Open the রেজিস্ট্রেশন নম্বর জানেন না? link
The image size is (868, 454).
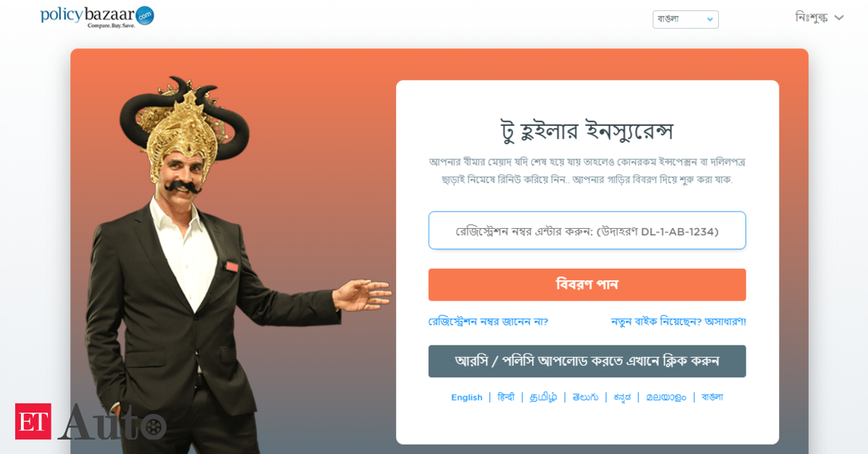click(x=488, y=321)
